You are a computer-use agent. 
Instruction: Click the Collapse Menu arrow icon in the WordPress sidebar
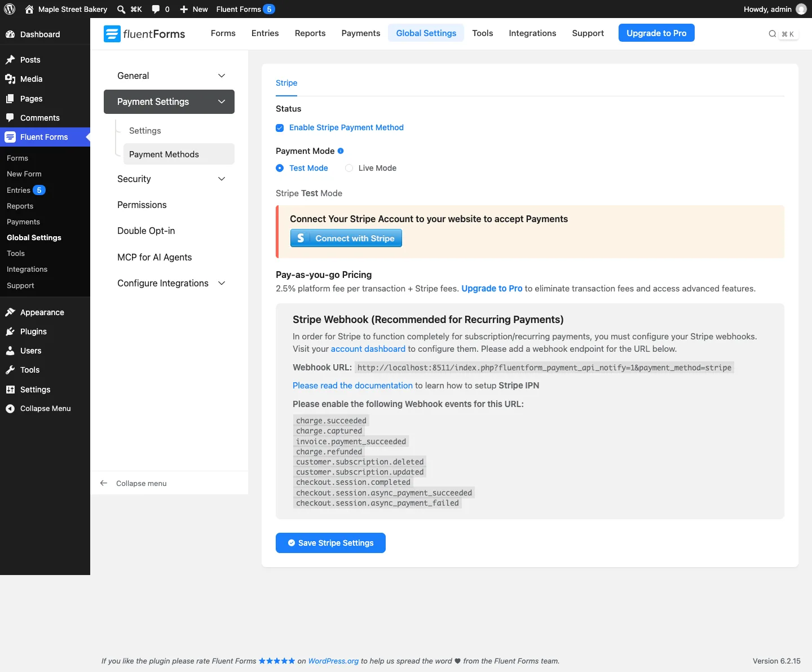[10, 409]
